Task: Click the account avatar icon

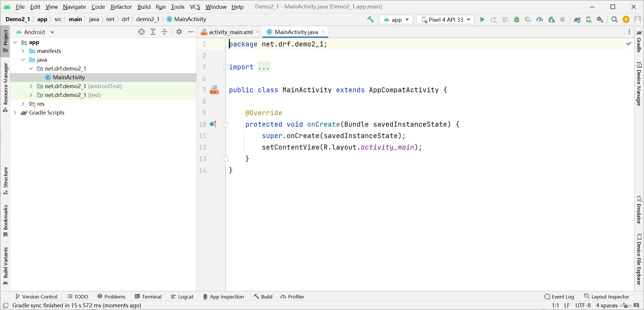Action: click(638, 19)
